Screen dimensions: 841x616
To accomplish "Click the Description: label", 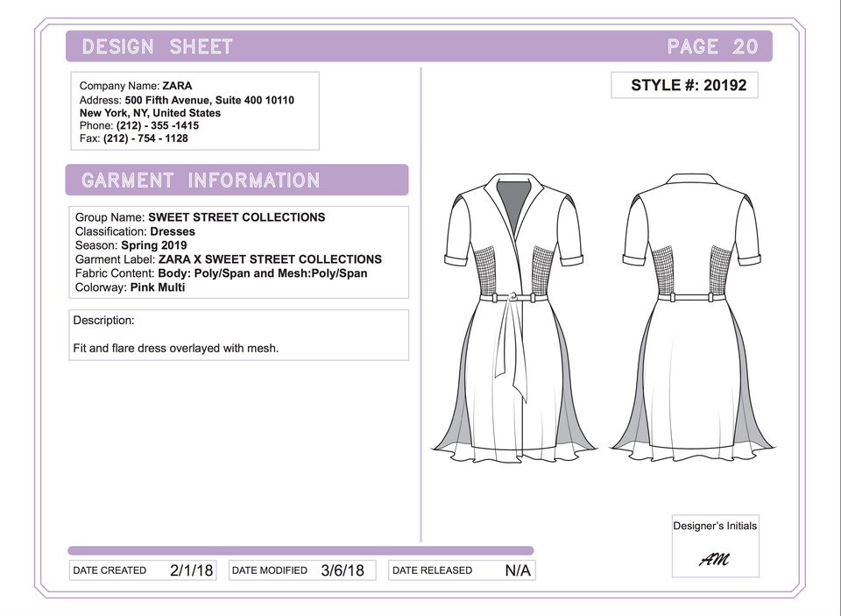I will coord(103,321).
